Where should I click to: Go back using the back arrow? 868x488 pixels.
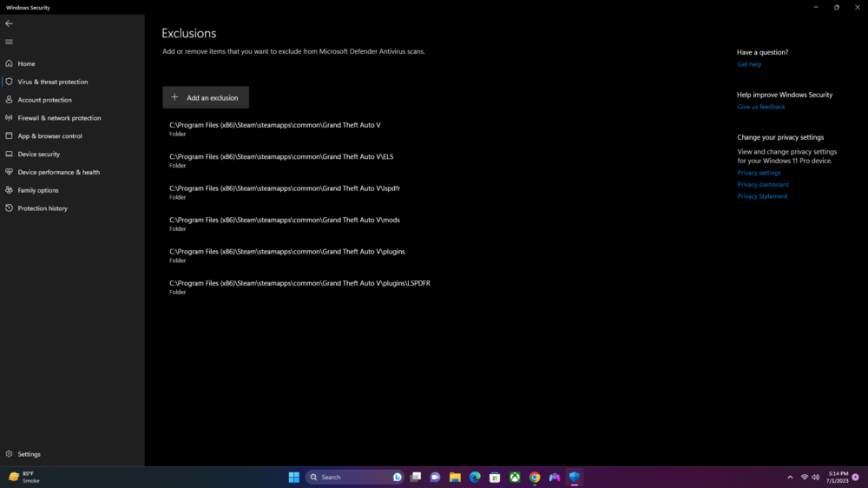(x=9, y=23)
